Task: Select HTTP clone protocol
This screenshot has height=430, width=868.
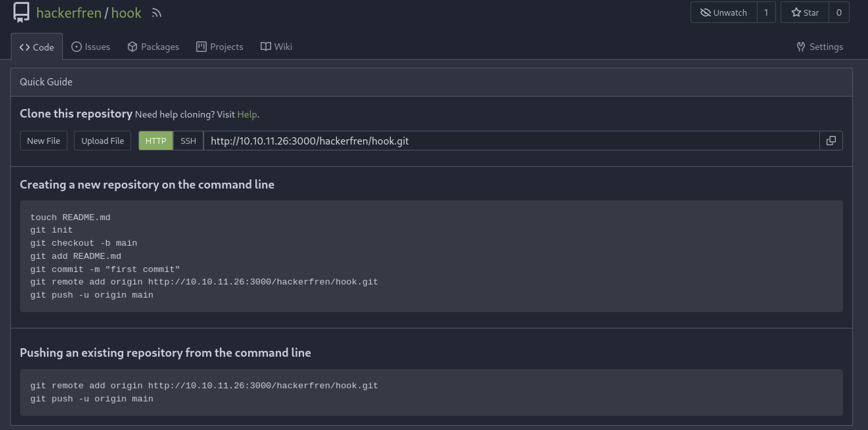Action: click(156, 141)
